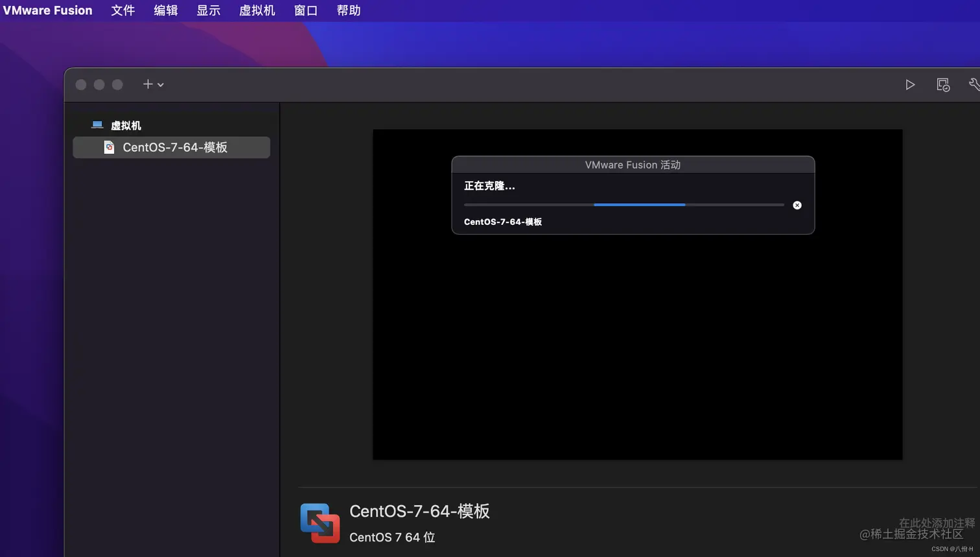
Task: Click the CentOS-7-64-模板 title below preview
Action: click(x=419, y=511)
